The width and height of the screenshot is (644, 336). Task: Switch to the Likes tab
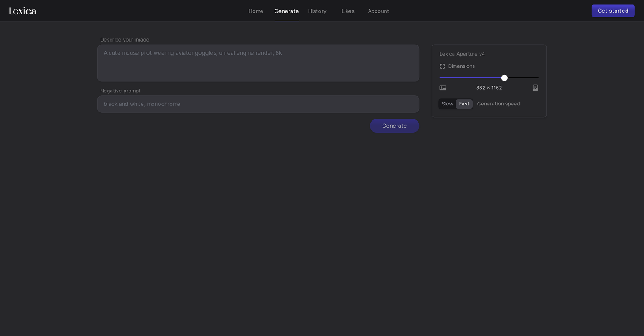click(348, 11)
